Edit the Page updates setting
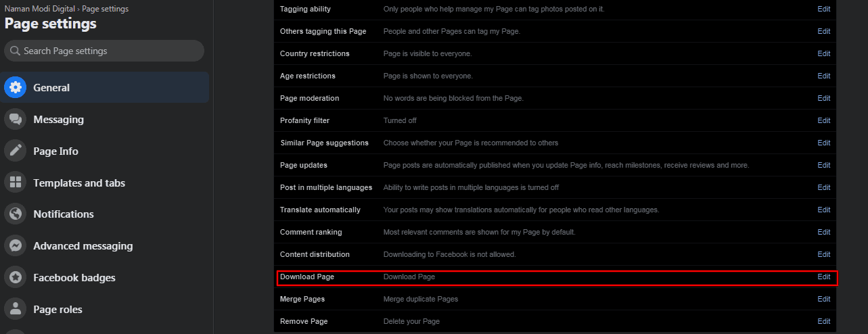 [823, 165]
